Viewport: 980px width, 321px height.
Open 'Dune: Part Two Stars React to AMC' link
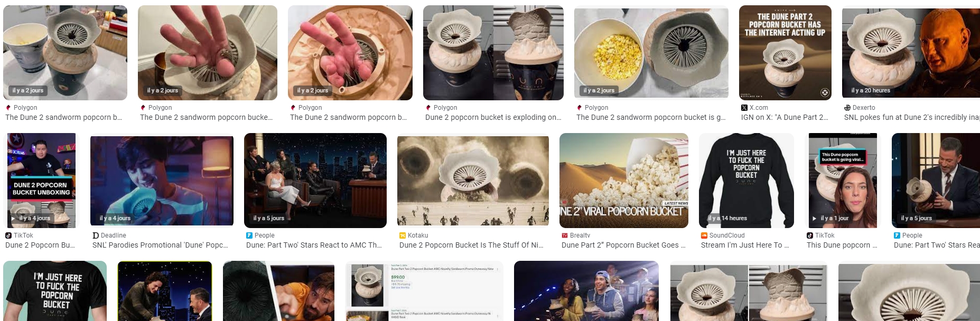314,246
